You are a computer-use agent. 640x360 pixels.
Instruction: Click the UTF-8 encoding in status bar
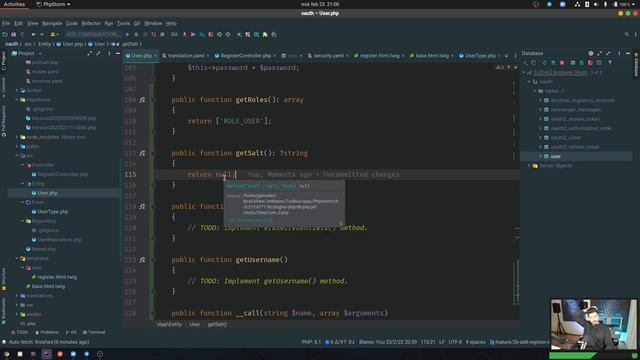point(455,342)
